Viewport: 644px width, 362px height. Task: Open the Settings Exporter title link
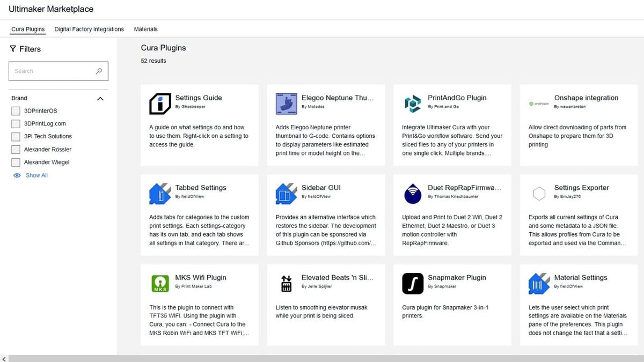tap(582, 188)
